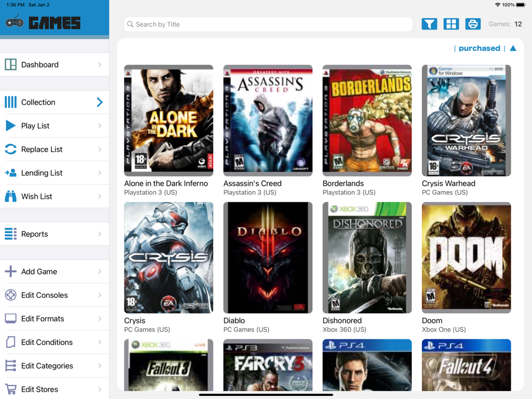Open Alone in the Dark Inferno cover
Viewport: 532px width, 399px height.
click(x=169, y=120)
